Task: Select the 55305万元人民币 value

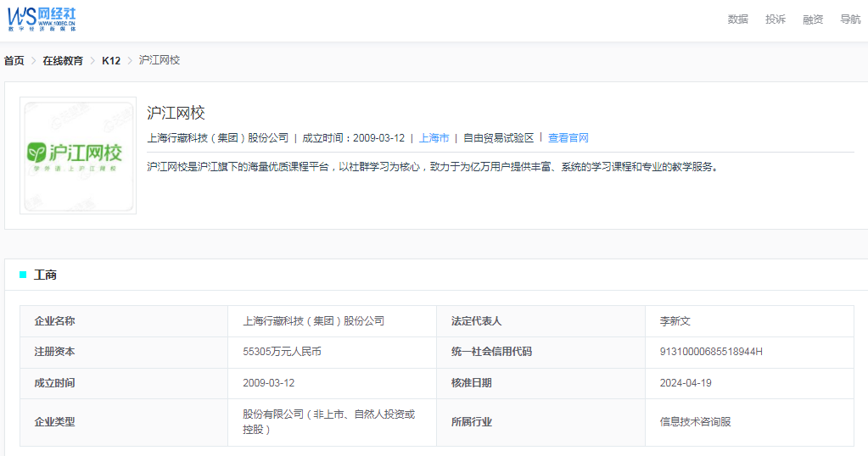Action: coord(282,352)
